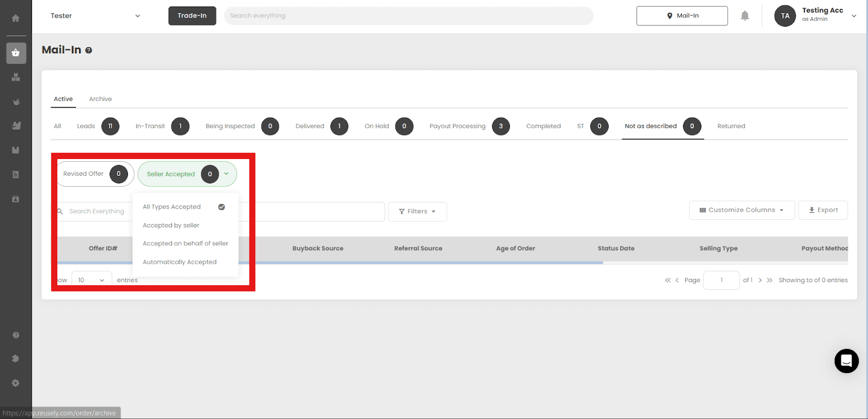Switch to the Active tab

click(x=63, y=99)
